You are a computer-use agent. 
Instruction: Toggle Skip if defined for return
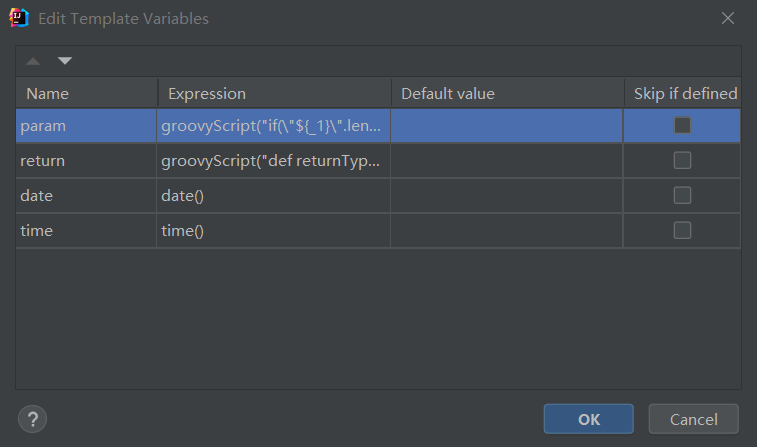682,160
